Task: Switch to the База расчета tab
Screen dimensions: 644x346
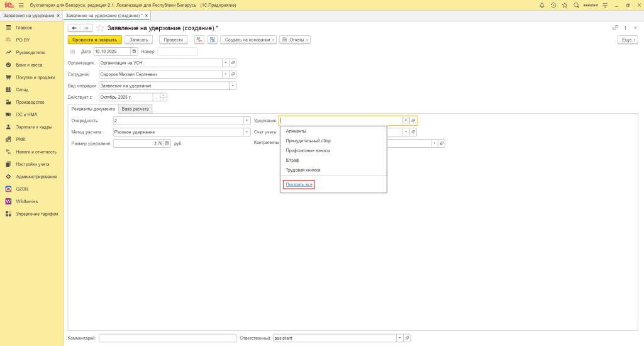Action: coord(135,109)
